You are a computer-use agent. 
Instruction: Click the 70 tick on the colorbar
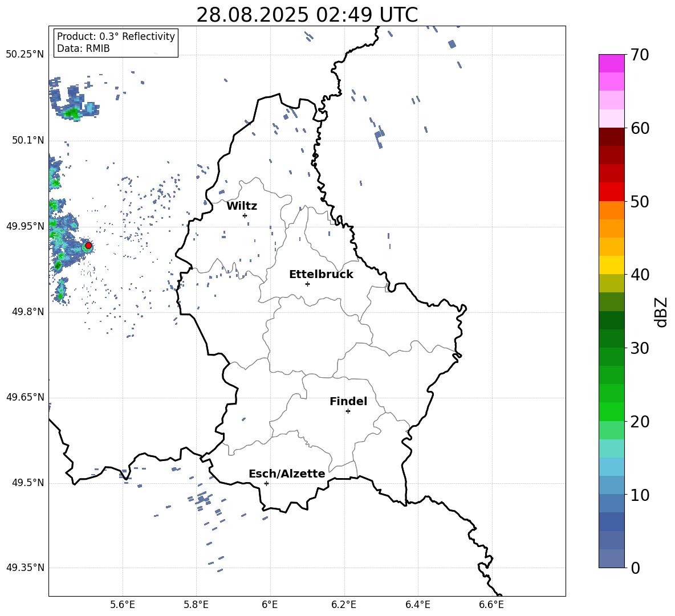(640, 55)
